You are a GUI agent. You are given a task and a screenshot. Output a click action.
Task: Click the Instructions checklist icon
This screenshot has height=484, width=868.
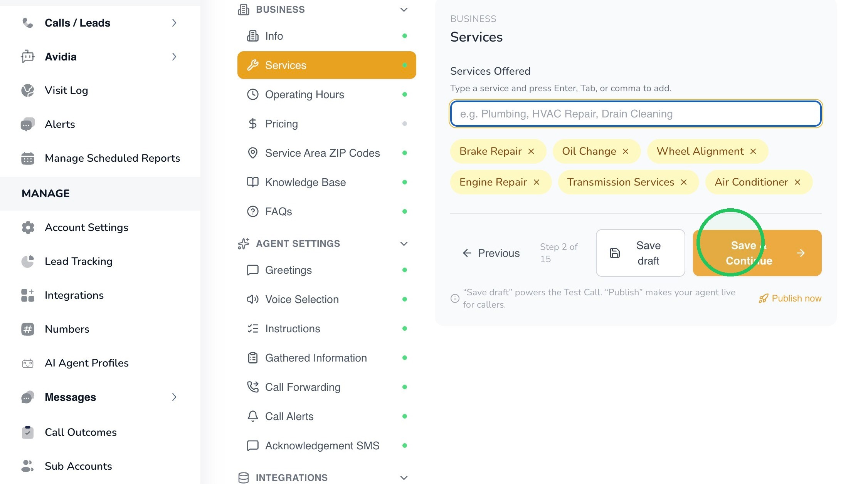253,328
